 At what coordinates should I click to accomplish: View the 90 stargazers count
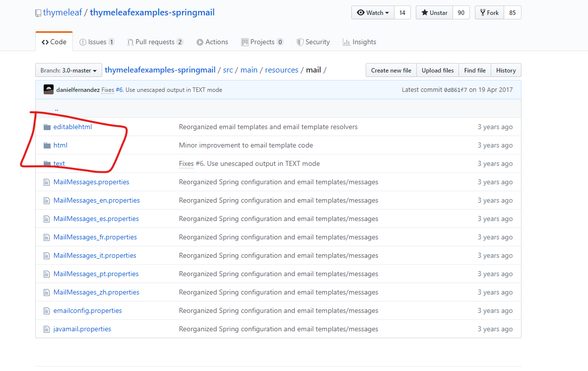tap(461, 13)
